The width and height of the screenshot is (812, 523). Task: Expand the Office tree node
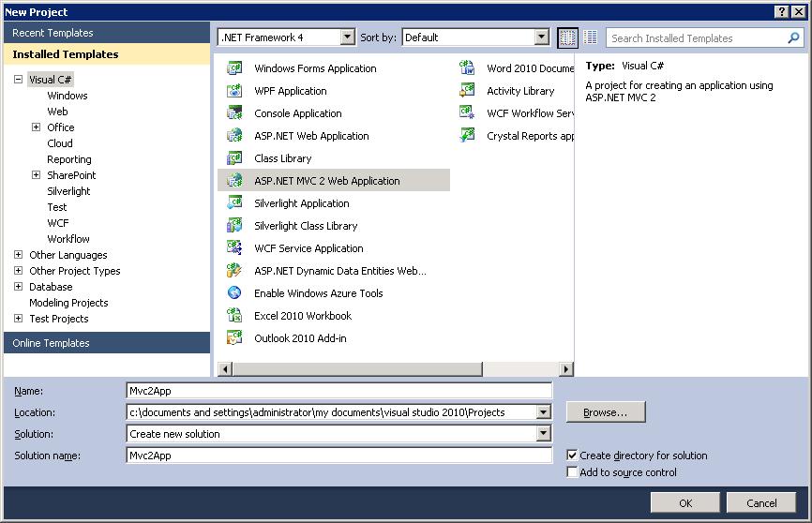tap(36, 127)
